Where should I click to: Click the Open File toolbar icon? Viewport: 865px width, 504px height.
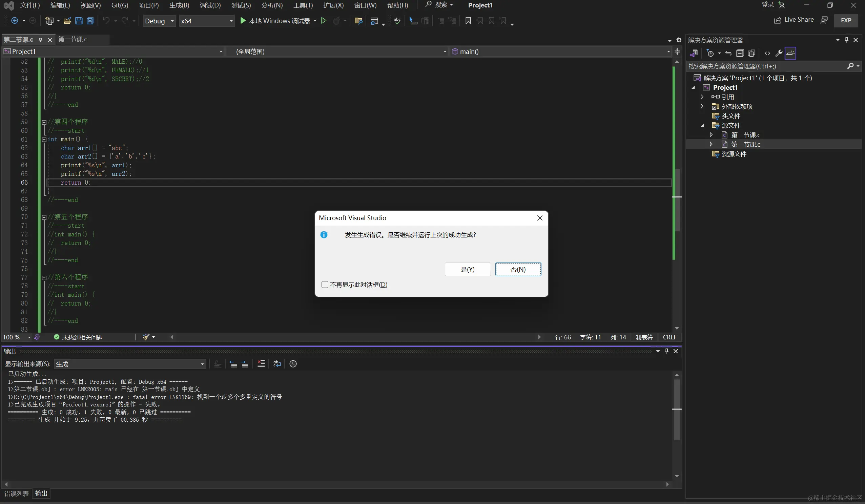pyautogui.click(x=67, y=21)
